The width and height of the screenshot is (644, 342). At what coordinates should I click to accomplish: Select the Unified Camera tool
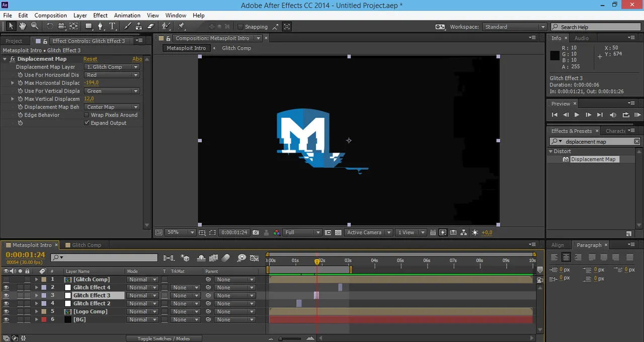coord(62,26)
